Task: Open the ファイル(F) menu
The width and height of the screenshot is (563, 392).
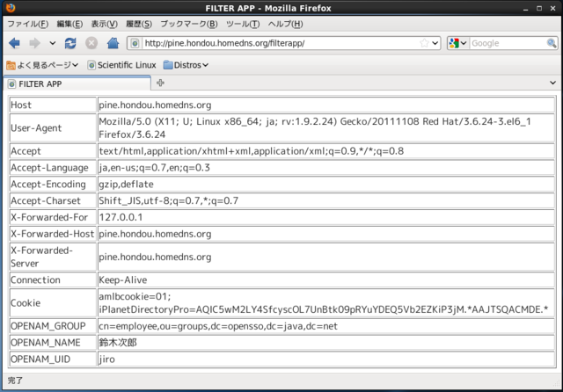Action: (28, 24)
